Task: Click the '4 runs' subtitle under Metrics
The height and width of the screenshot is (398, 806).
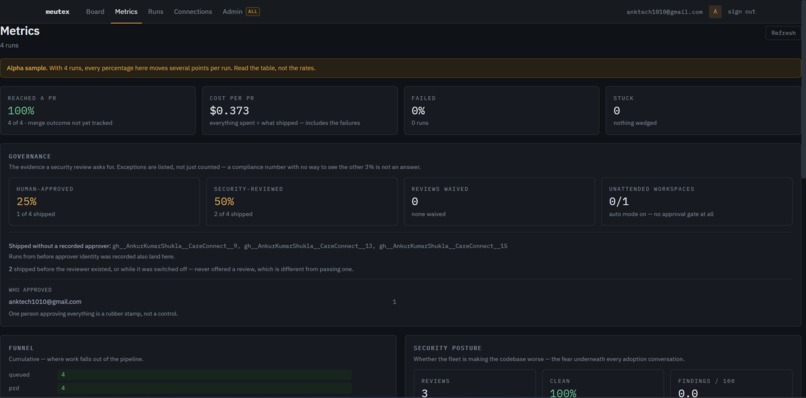Action: coord(9,45)
